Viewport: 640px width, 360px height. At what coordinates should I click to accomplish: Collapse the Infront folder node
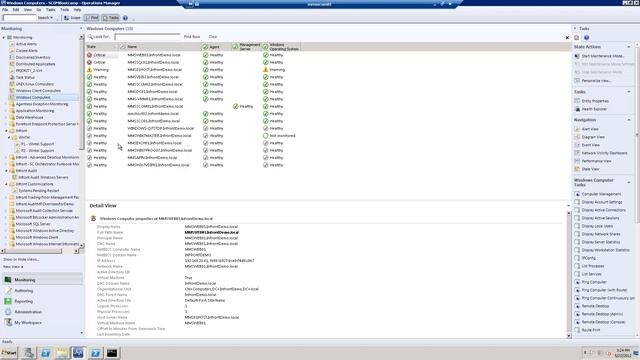coord(7,131)
